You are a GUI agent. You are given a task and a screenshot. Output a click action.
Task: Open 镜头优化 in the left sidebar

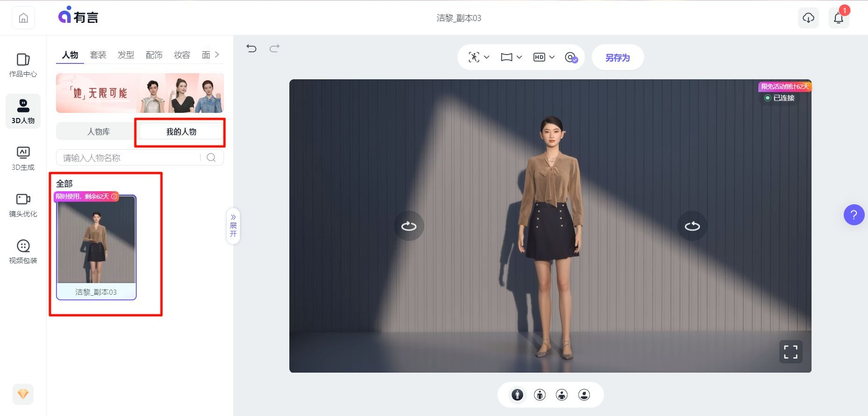coord(23,205)
